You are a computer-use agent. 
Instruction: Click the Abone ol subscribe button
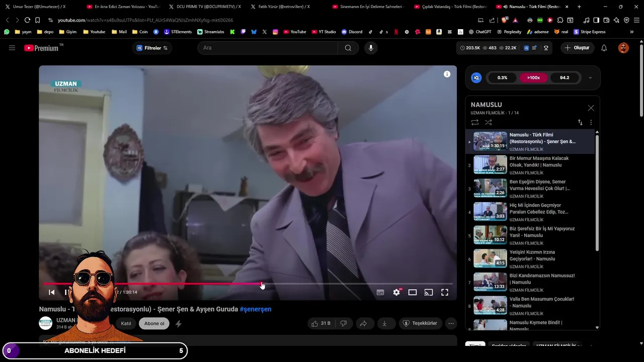click(x=154, y=323)
